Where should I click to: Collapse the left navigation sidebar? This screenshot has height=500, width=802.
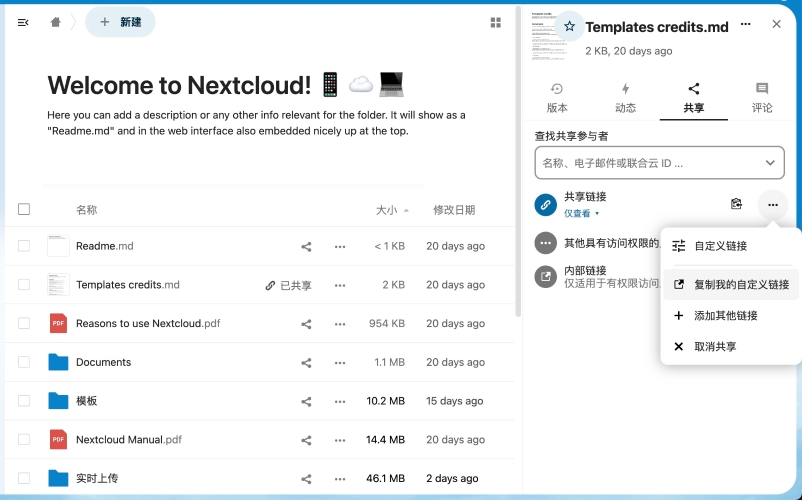click(23, 22)
